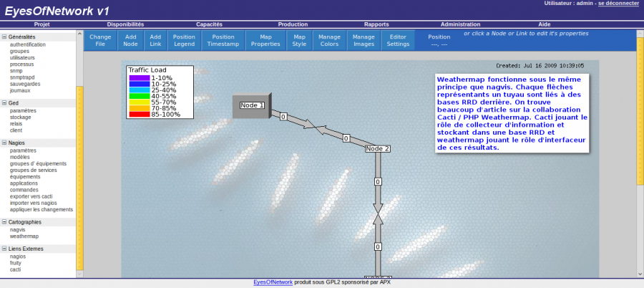The width and height of the screenshot is (644, 288).
Task: Open processus in the sidebar
Action: click(x=21, y=64)
